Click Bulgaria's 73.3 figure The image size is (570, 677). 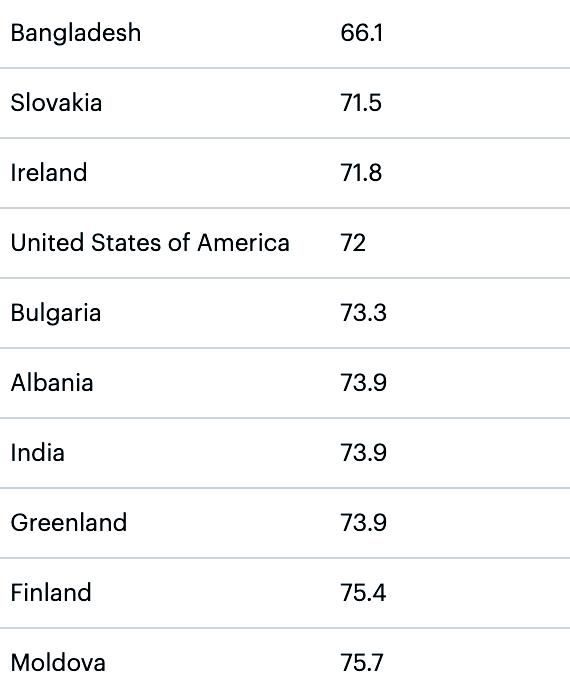tap(364, 313)
